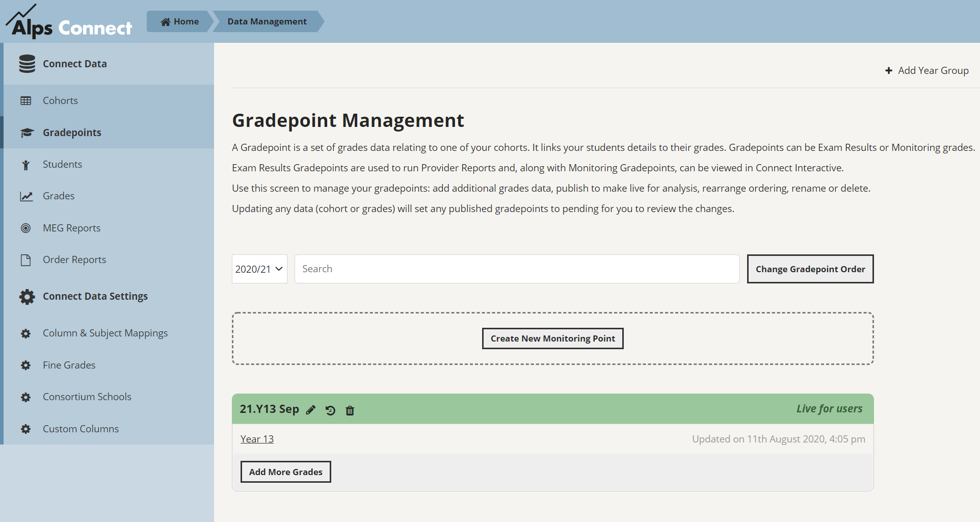980x522 pixels.
Task: Go to the Students section
Action: [x=109, y=164]
